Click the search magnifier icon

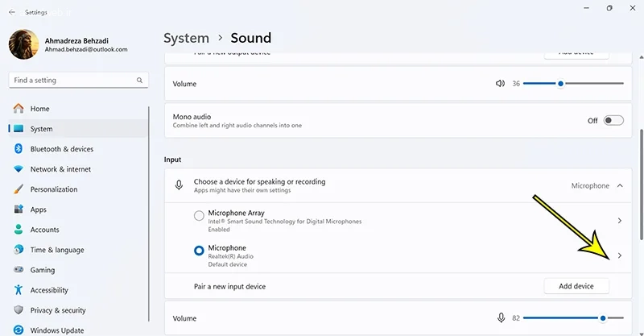[140, 81]
